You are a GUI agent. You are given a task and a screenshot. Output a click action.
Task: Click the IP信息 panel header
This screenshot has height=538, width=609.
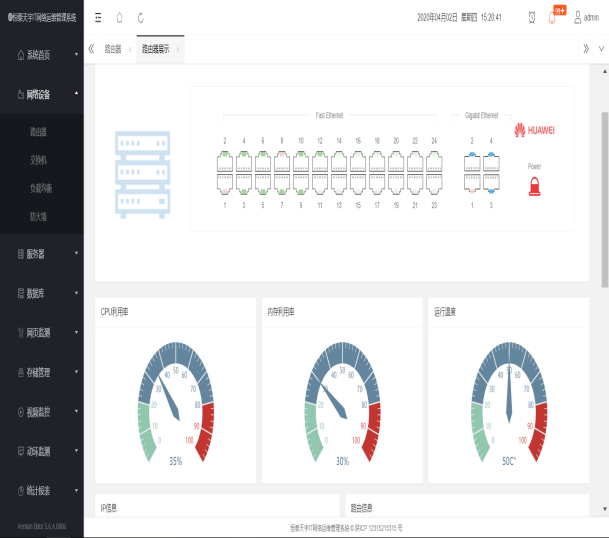coord(217,507)
